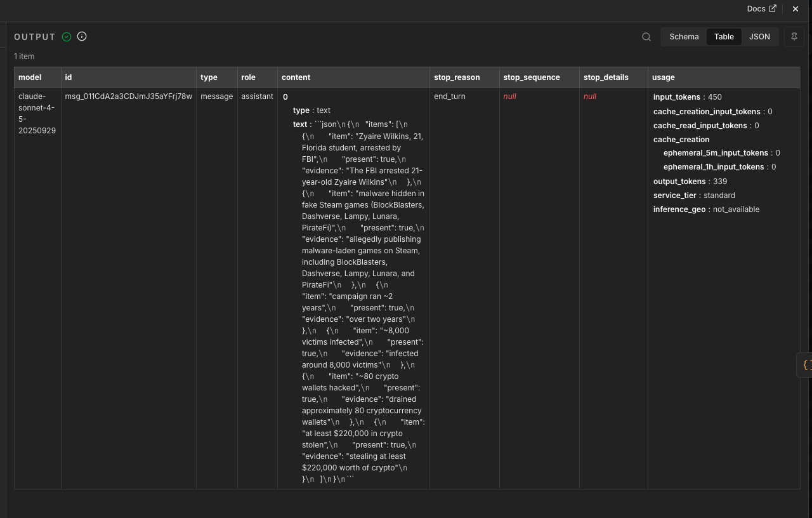This screenshot has width=812, height=518.
Task: Click the end_turn stop reason value
Action: pyautogui.click(x=450, y=96)
